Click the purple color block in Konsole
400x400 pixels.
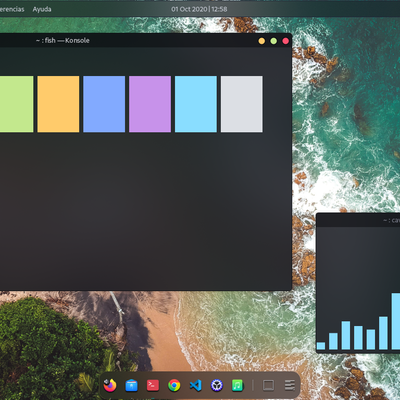point(150,104)
